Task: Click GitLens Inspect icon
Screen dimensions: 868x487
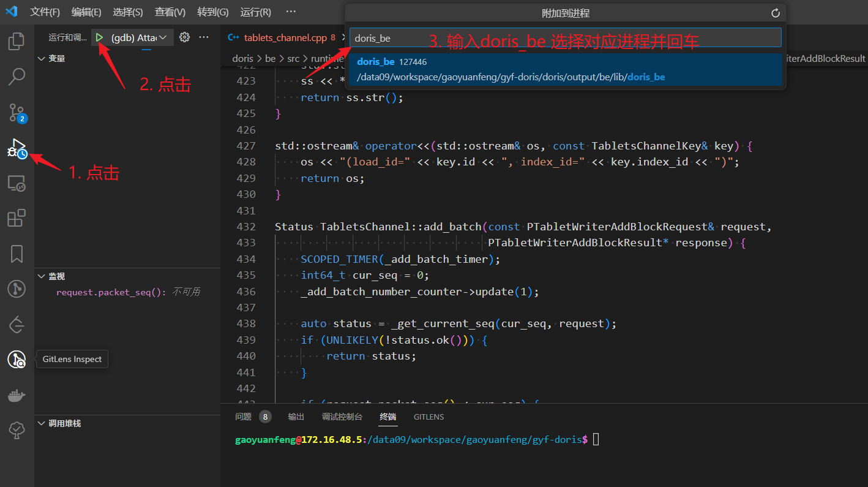Action: click(x=17, y=360)
